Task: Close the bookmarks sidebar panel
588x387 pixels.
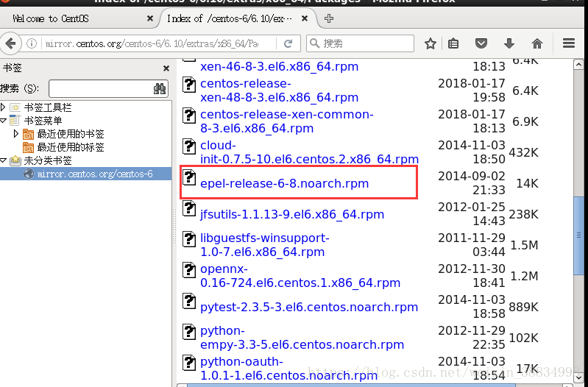Action: (x=166, y=68)
